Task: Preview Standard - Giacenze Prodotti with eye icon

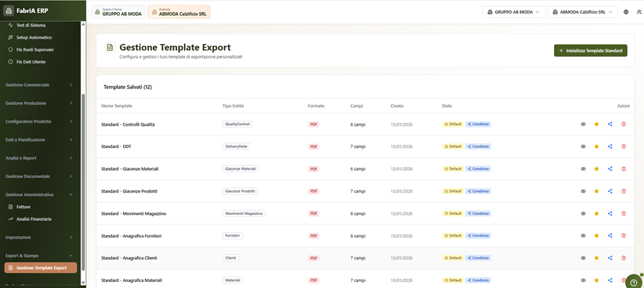Action: click(x=583, y=191)
